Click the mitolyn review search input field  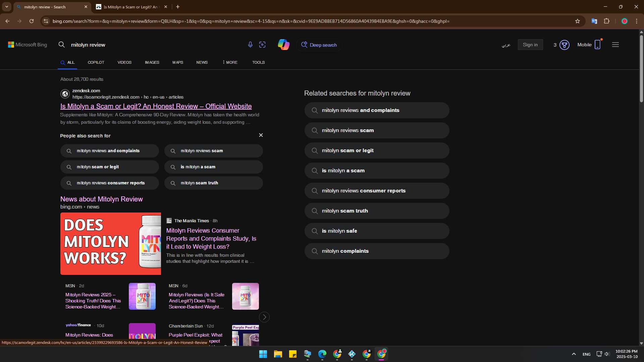coord(156,45)
